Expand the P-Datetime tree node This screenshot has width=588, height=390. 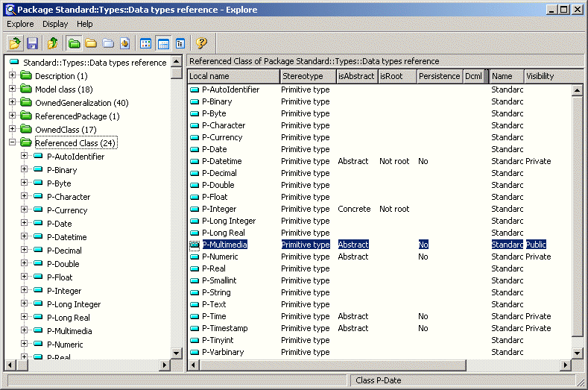(x=25, y=237)
